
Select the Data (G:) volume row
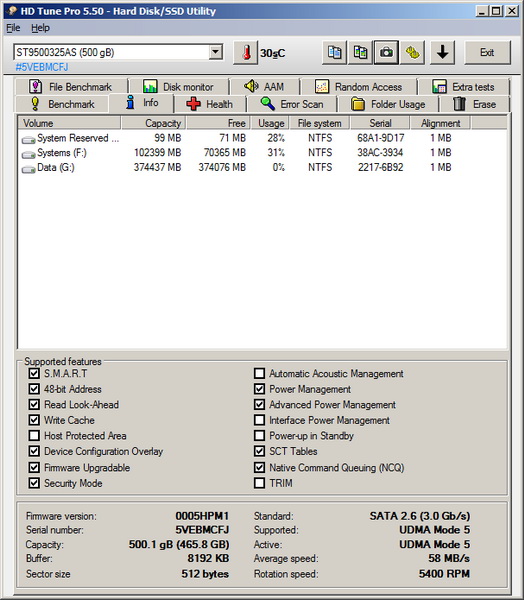pos(262,168)
